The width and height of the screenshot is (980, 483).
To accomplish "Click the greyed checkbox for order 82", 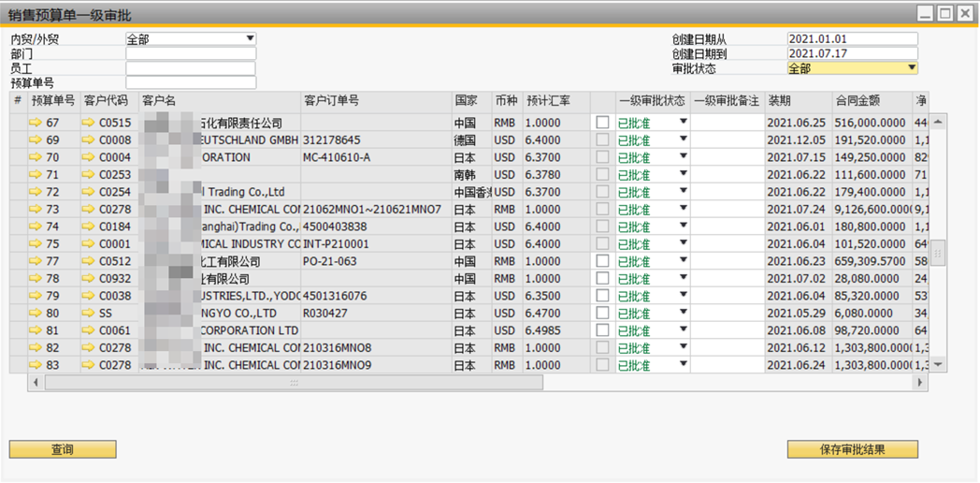I will click(x=602, y=348).
